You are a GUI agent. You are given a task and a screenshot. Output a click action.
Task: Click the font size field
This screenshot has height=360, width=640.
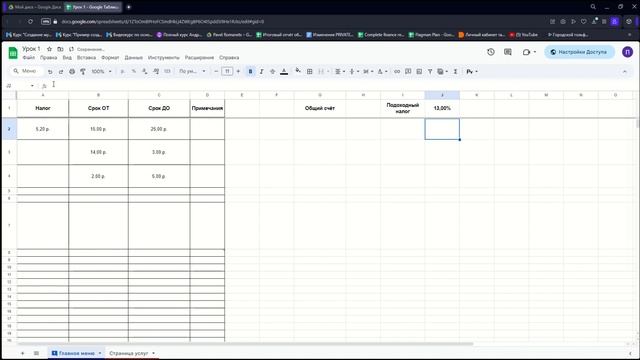coord(227,71)
